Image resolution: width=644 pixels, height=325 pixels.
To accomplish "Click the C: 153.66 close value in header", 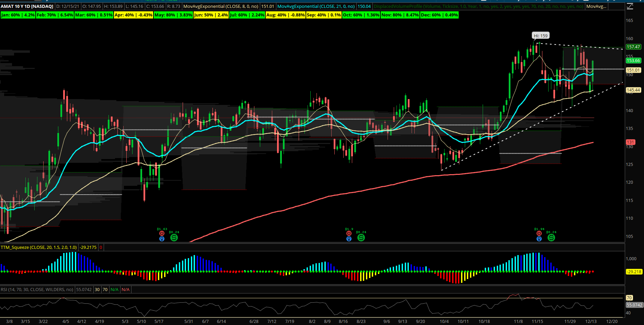I will coord(155,6).
